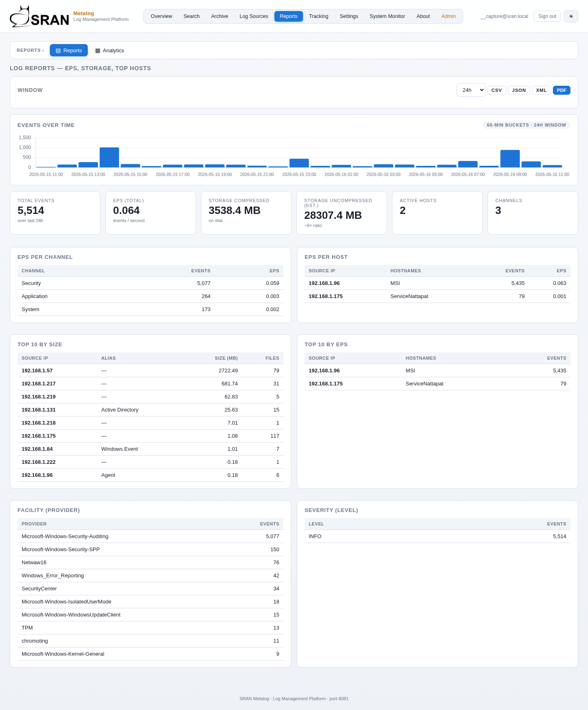Click the 60-MIN BUCKETS · 24H WINDOW badge
This screenshot has width=588, height=710.
526,125
